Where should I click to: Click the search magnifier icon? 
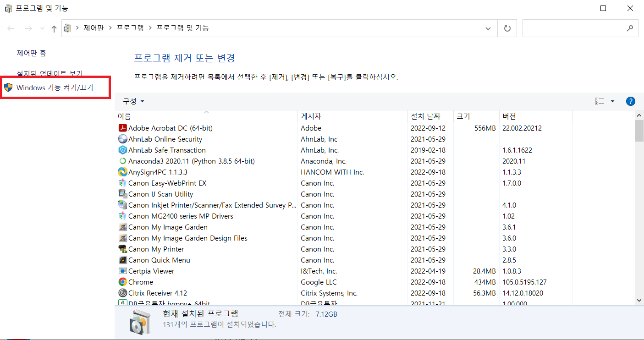point(630,28)
